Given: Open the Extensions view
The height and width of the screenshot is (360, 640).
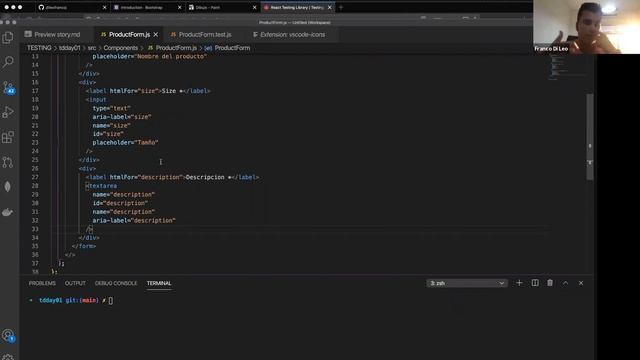Looking at the screenshot, I should pyautogui.click(x=8, y=137).
